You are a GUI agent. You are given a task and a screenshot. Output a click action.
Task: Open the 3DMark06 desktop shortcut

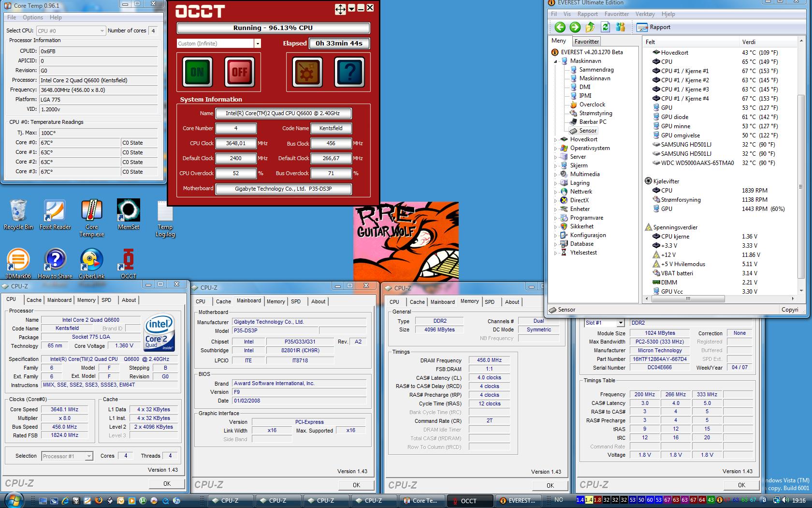(x=18, y=264)
